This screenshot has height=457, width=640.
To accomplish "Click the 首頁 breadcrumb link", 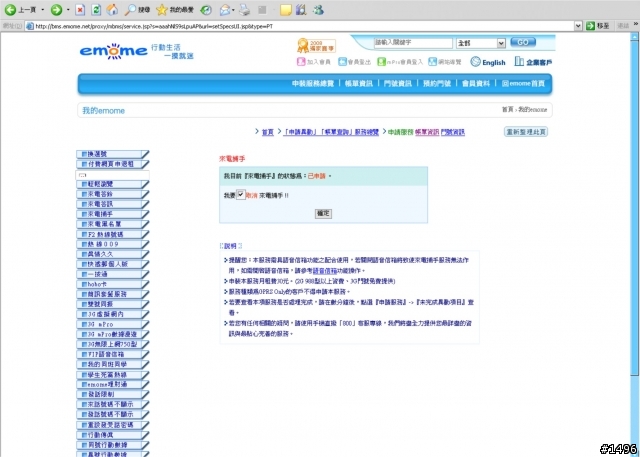I will (x=267, y=132).
